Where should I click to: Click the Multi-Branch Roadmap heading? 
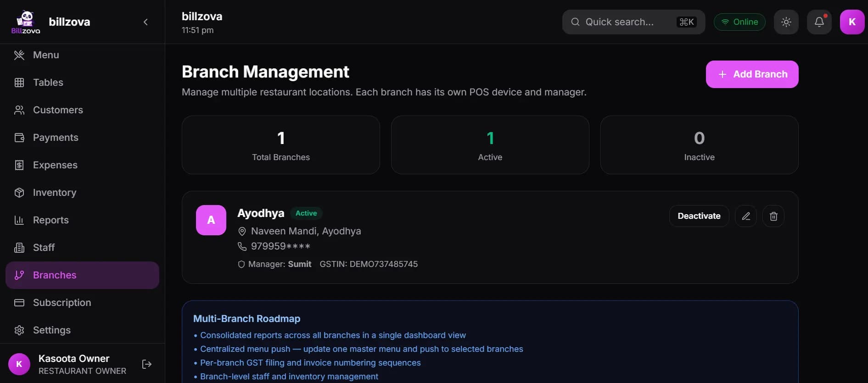pyautogui.click(x=246, y=319)
